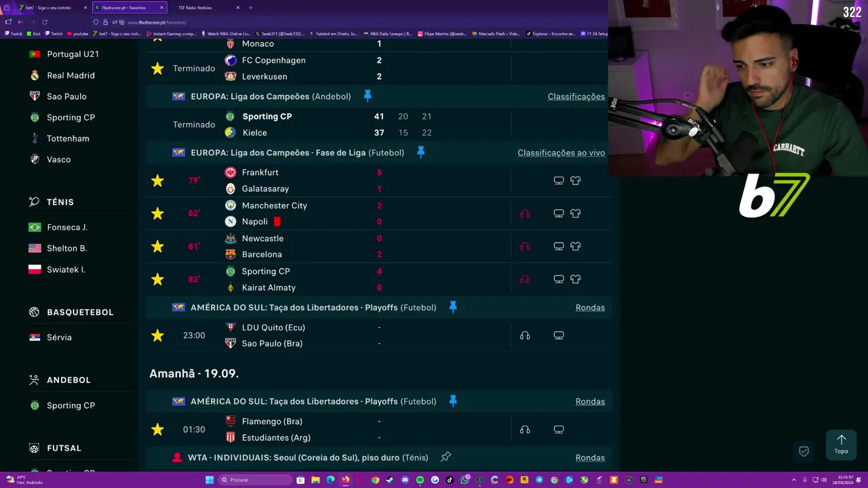Open File Explorer from the taskbar

point(315,480)
